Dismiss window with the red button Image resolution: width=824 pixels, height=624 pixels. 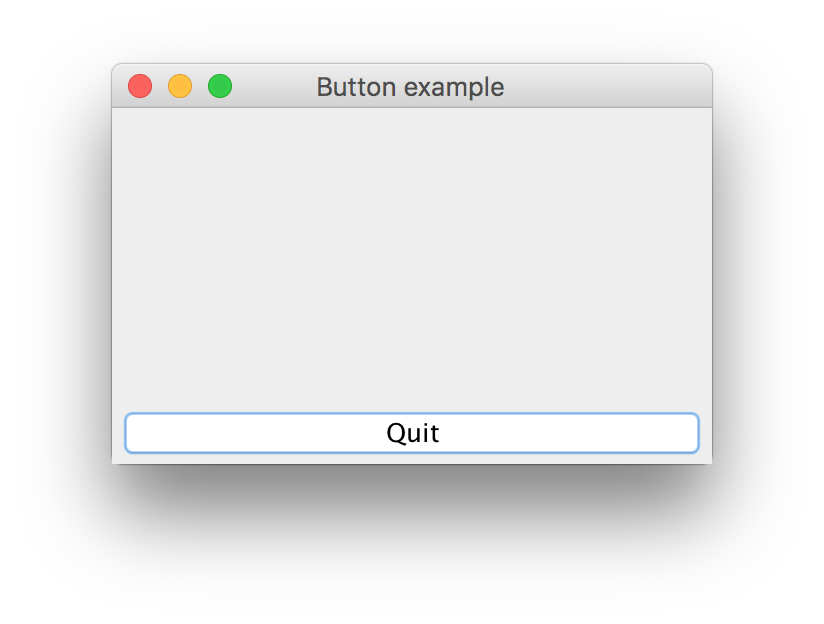(x=140, y=87)
